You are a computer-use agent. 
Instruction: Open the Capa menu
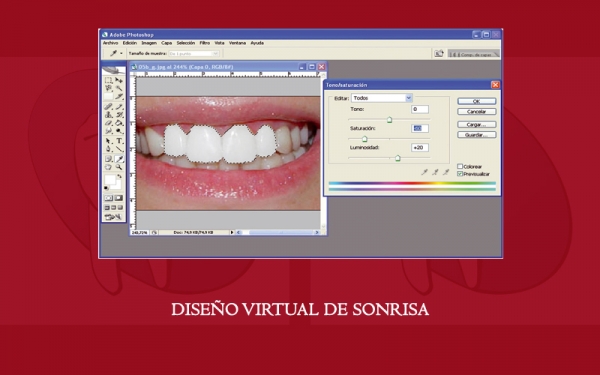166,43
